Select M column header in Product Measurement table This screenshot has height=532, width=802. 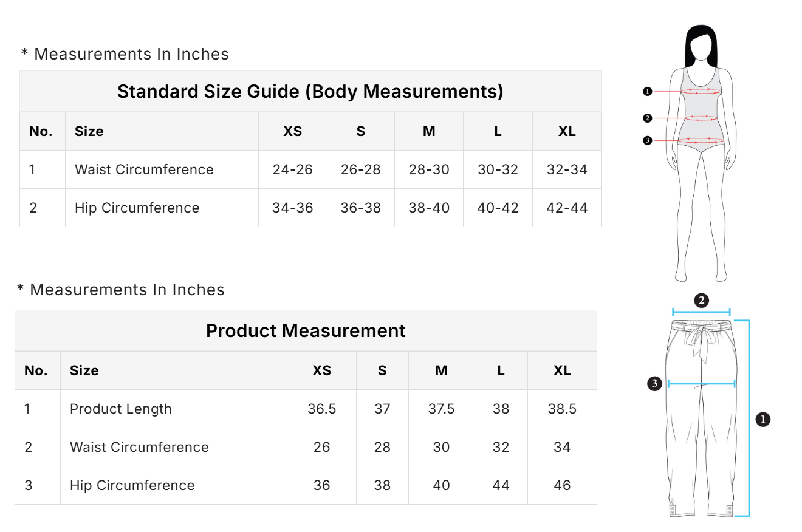tap(441, 370)
